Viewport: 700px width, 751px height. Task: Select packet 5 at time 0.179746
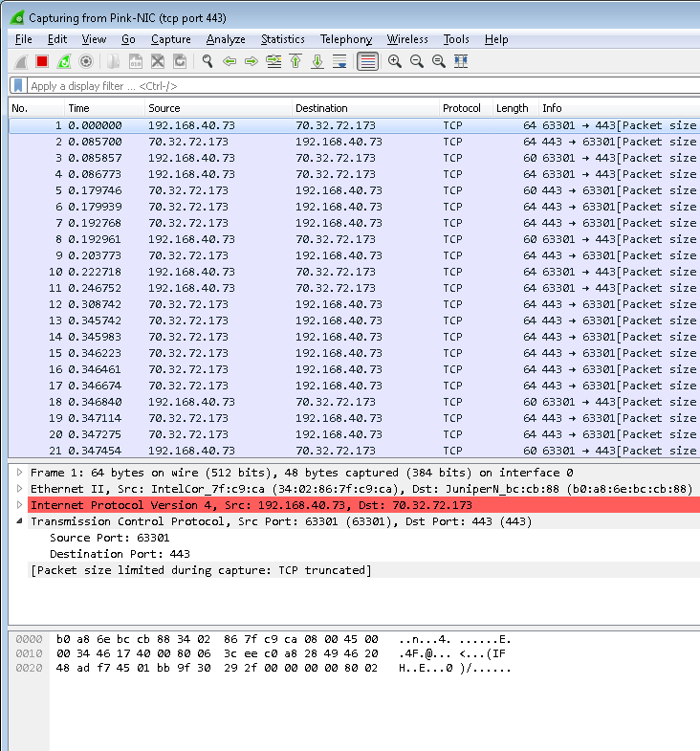coord(355,190)
